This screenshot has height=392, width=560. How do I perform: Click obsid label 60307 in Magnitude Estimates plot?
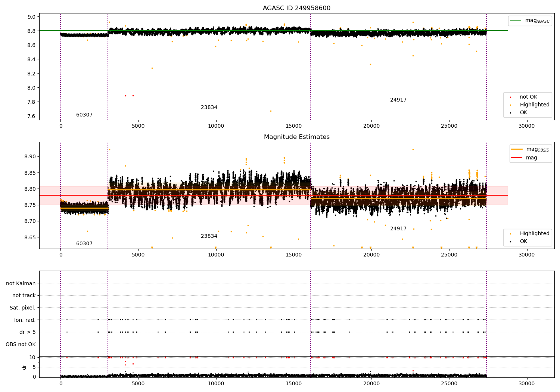(84, 244)
